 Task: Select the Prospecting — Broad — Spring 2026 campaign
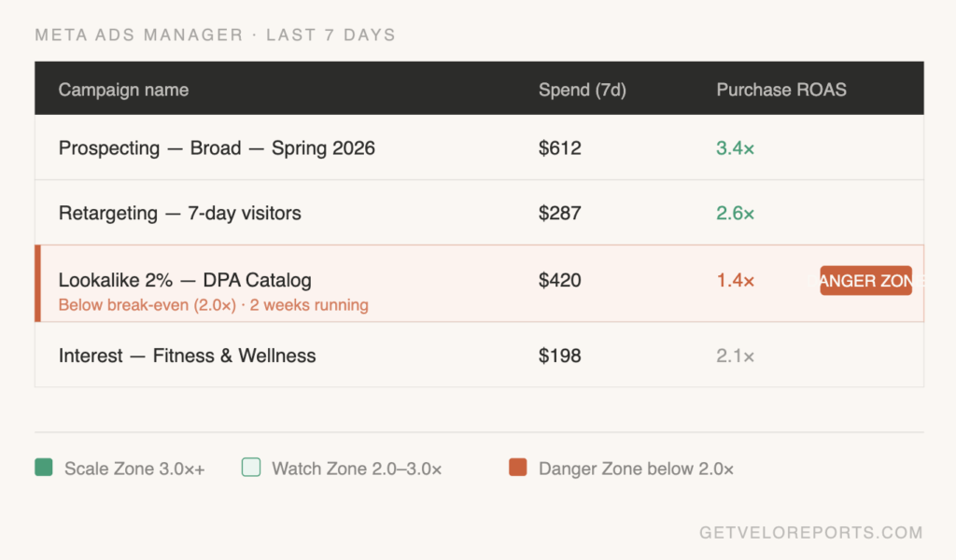point(217,147)
